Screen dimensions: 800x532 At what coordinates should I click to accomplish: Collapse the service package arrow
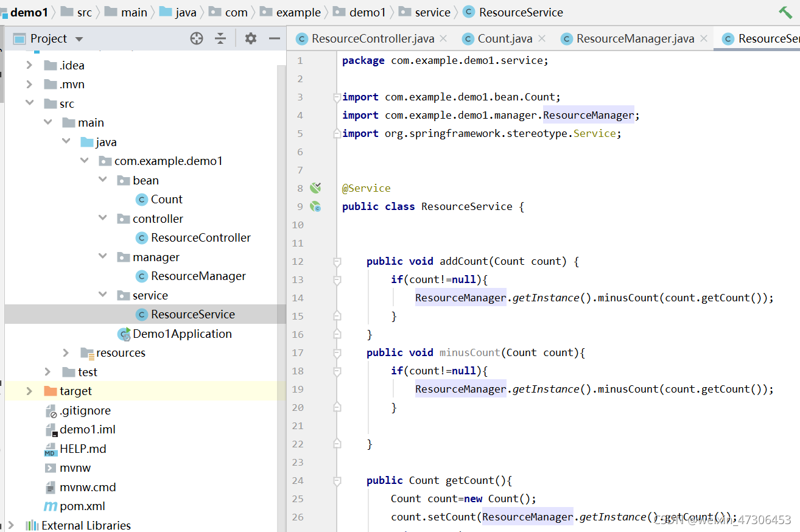coord(102,295)
